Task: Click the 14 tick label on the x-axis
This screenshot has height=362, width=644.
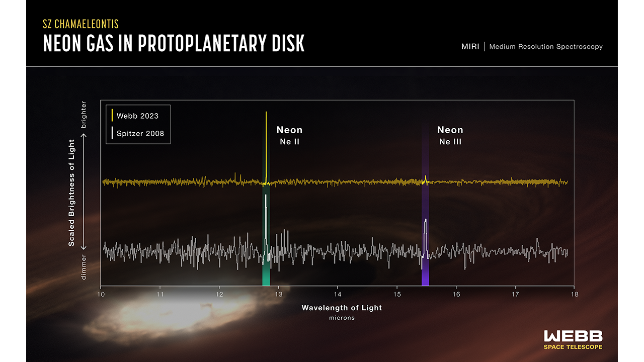Action: (338, 294)
